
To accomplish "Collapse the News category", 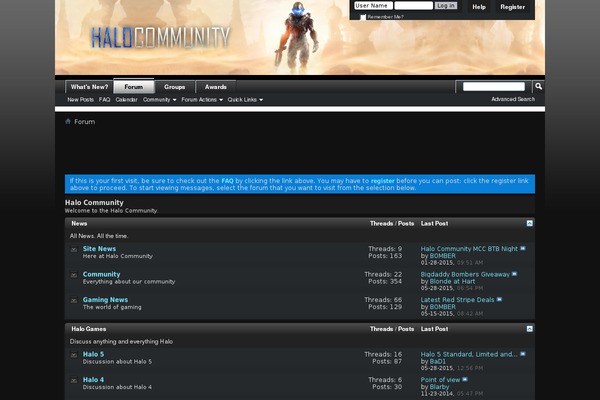I will tap(530, 223).
